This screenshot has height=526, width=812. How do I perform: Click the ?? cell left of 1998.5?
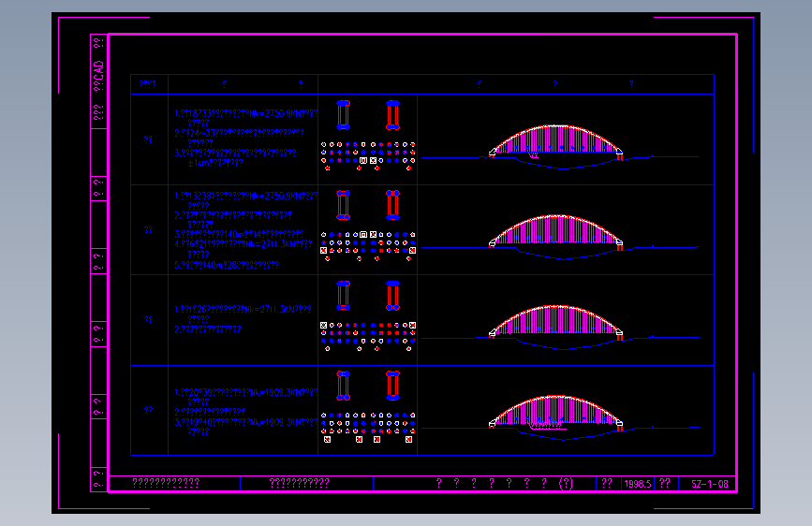pyautogui.click(x=607, y=484)
